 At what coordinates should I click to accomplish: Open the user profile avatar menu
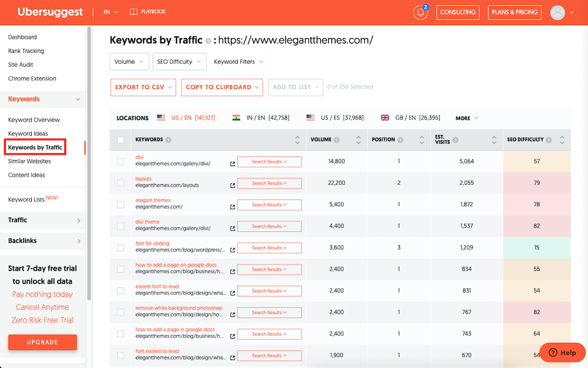click(557, 12)
